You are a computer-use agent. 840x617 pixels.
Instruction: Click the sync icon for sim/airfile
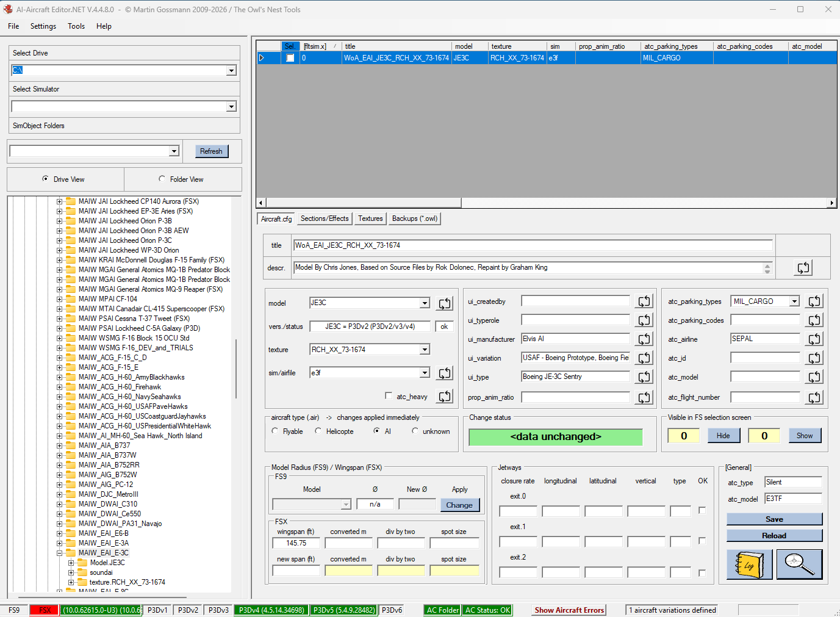[445, 373]
